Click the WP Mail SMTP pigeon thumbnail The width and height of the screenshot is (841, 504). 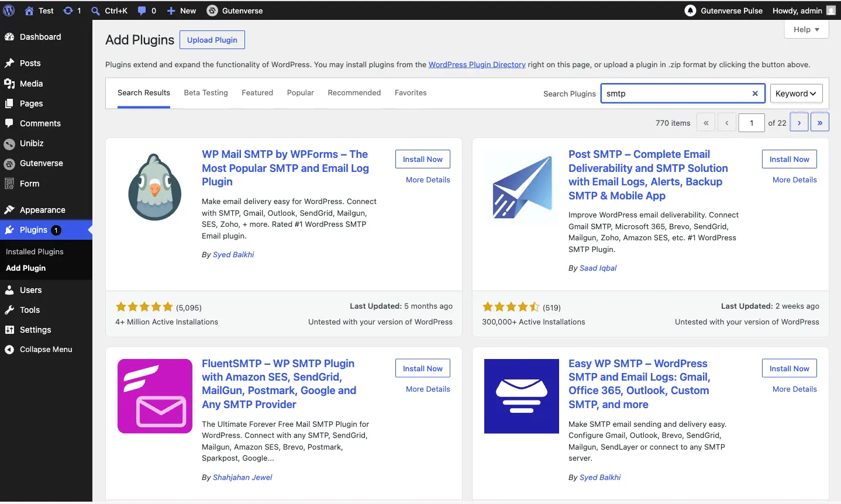(x=155, y=187)
